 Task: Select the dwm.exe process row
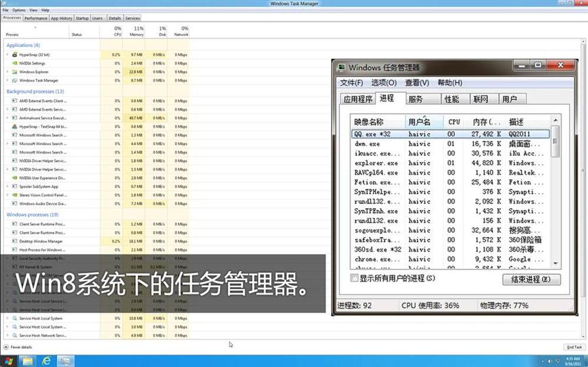[x=451, y=144]
